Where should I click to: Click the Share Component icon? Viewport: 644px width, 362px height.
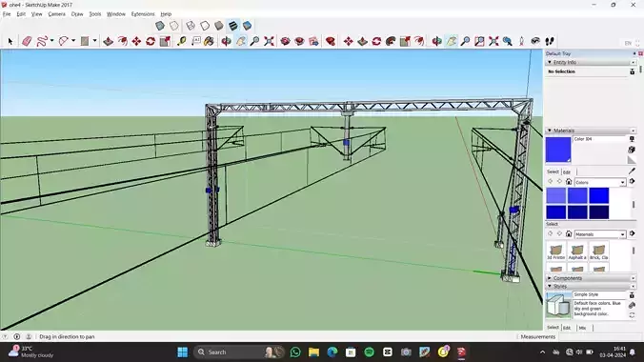pyautogui.click(x=313, y=41)
